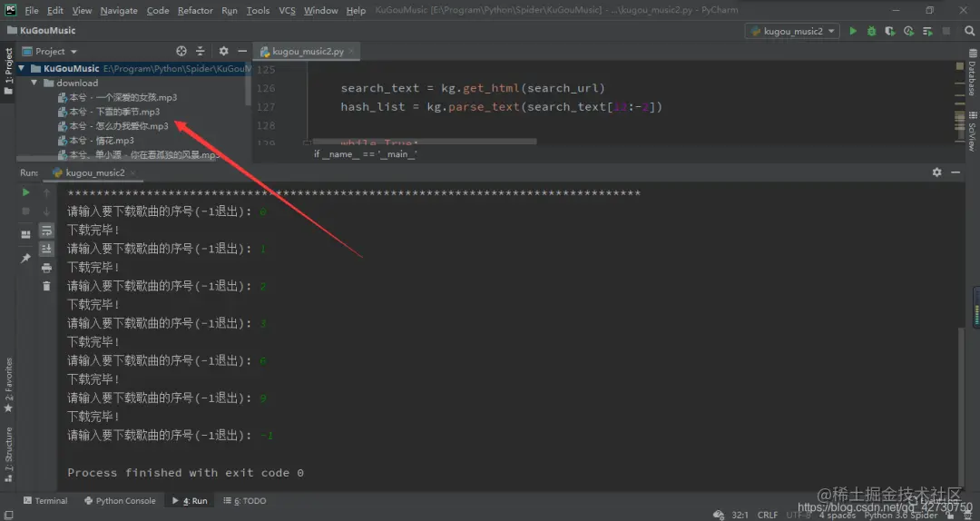Image resolution: width=980 pixels, height=521 pixels.
Task: Hide Run panel with minus icon
Action: (955, 172)
